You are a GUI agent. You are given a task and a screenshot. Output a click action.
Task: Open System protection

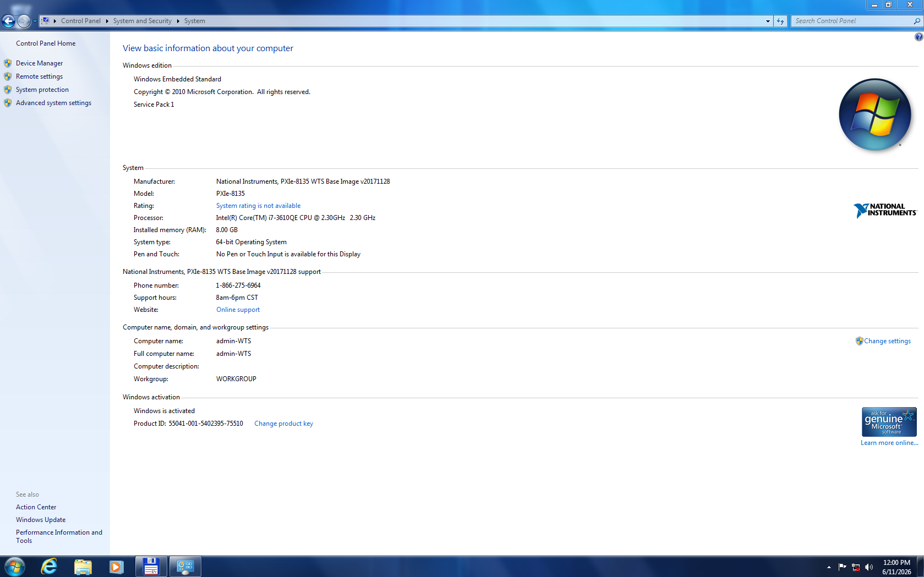(42, 90)
